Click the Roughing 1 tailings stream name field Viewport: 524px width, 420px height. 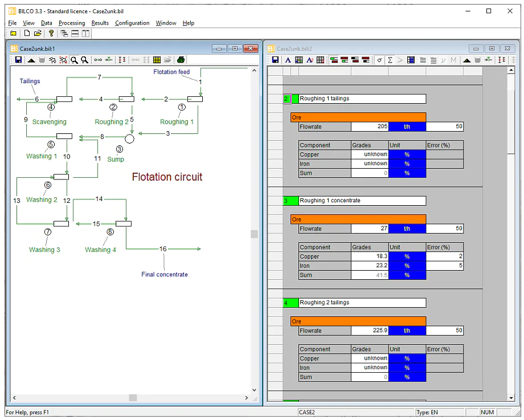click(362, 99)
